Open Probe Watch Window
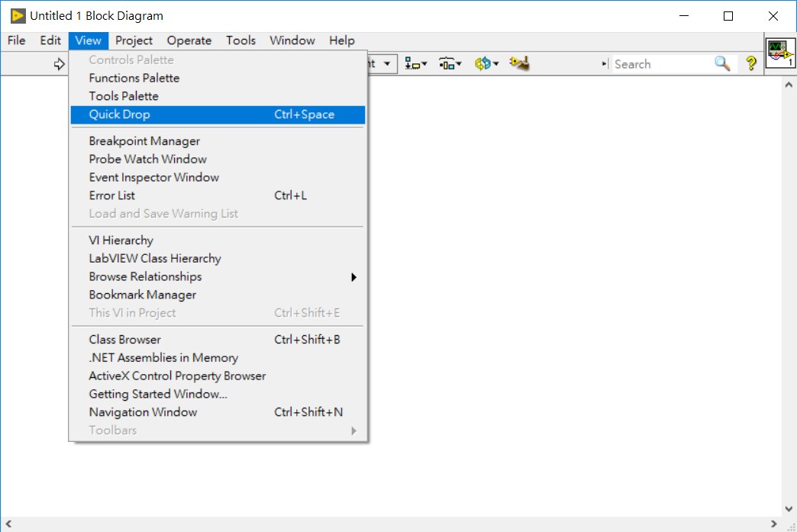 pyautogui.click(x=218, y=160)
